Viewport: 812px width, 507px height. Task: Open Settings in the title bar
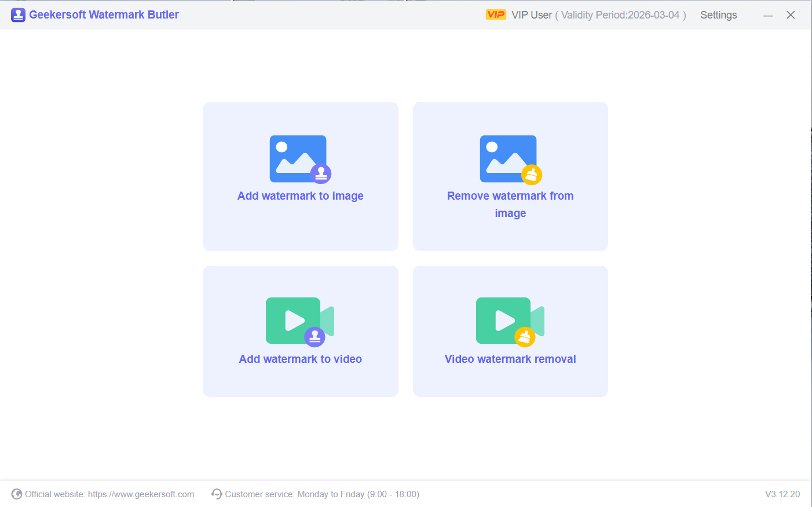click(x=719, y=15)
